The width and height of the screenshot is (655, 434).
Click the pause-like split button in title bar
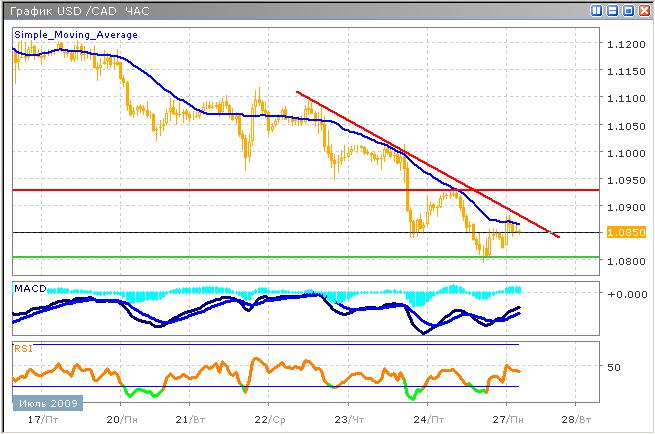(597, 10)
